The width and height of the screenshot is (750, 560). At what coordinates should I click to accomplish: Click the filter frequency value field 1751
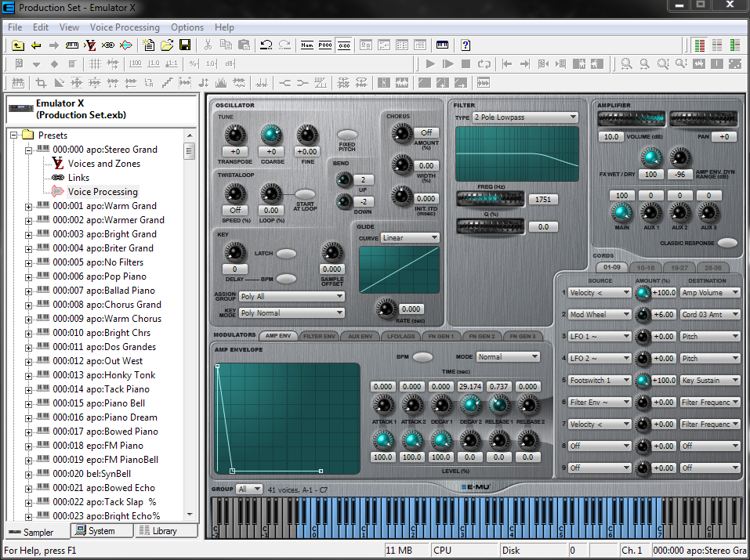click(x=543, y=200)
